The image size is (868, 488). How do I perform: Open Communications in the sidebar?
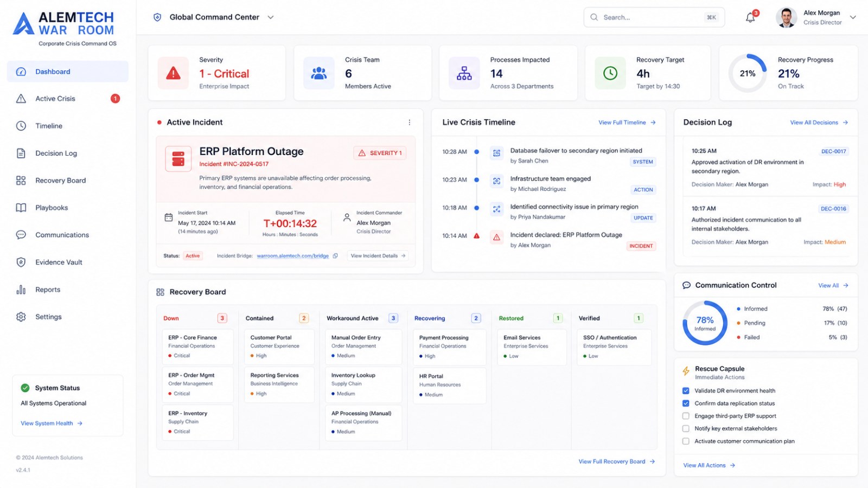click(68, 235)
